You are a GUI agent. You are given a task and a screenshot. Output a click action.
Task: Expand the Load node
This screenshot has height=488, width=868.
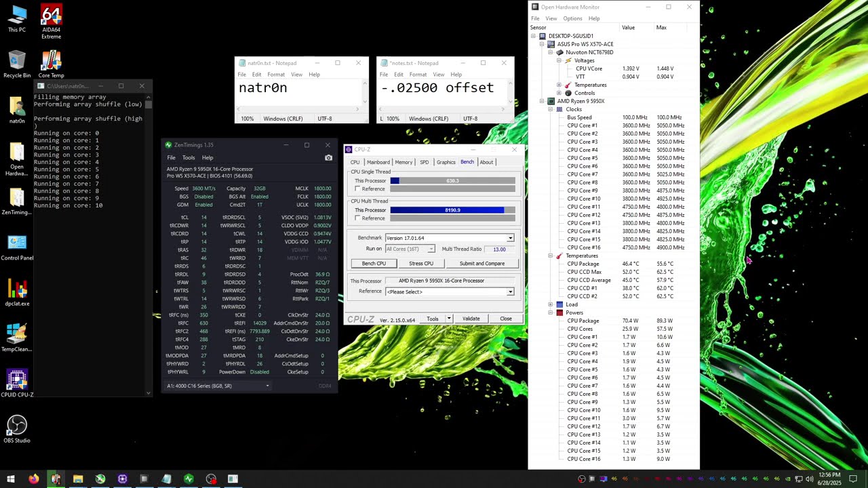tap(550, 304)
